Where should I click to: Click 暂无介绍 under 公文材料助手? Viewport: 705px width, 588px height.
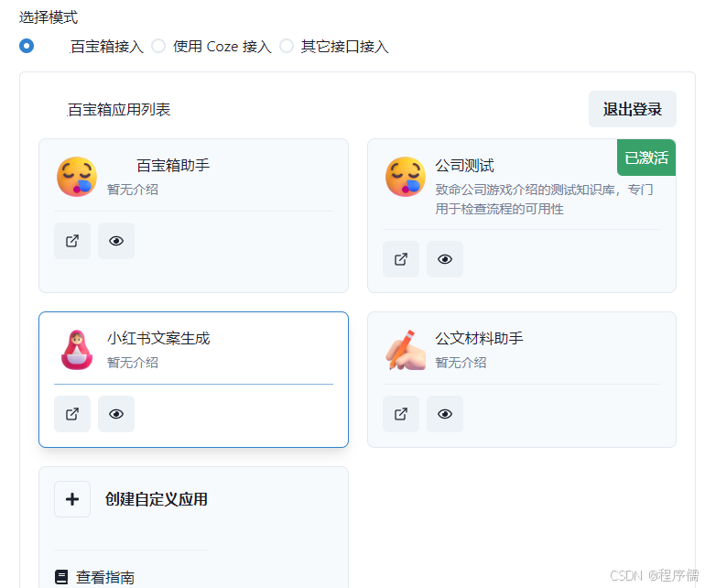tap(461, 363)
